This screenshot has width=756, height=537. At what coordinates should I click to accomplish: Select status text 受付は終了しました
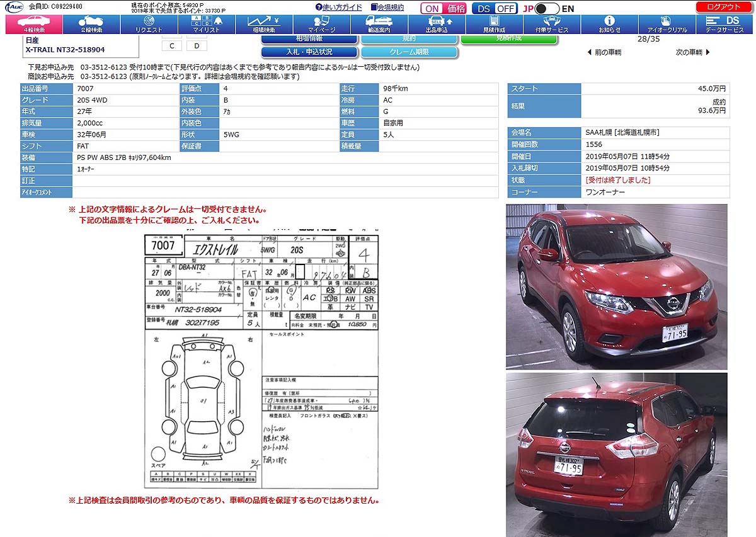[x=619, y=180]
